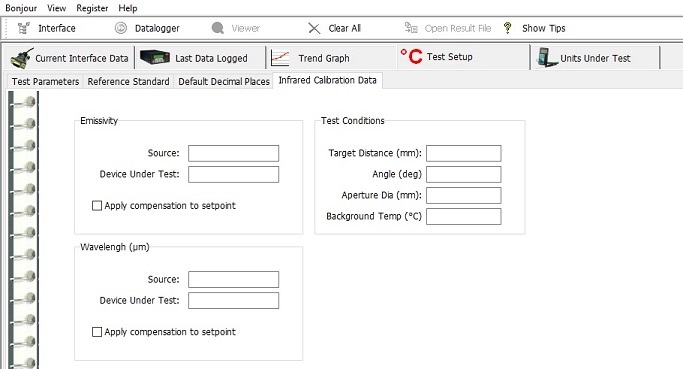Switch to Current Interface Data tab
The height and width of the screenshot is (369, 683).
(69, 58)
